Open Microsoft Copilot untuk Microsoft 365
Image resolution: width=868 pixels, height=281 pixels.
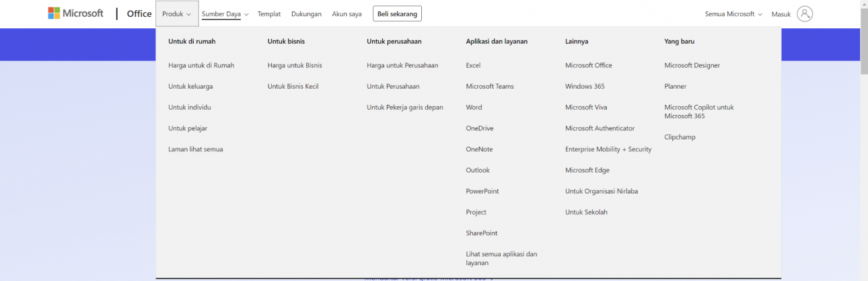pos(699,112)
